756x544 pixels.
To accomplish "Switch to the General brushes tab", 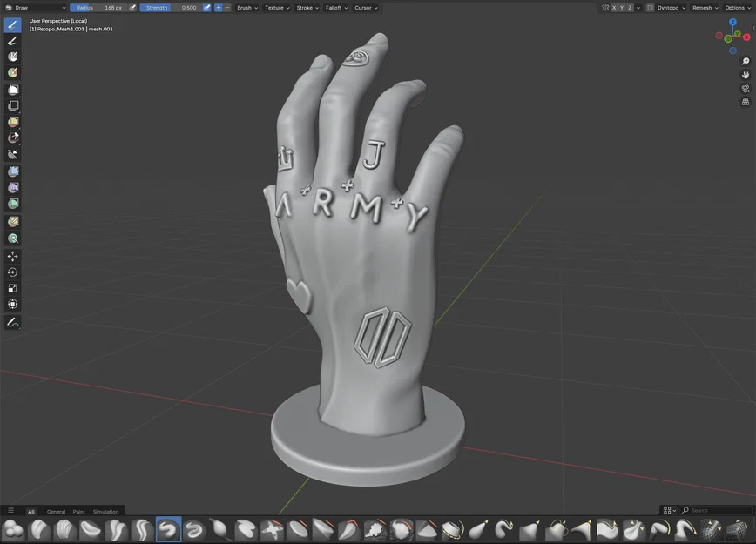I will [56, 512].
